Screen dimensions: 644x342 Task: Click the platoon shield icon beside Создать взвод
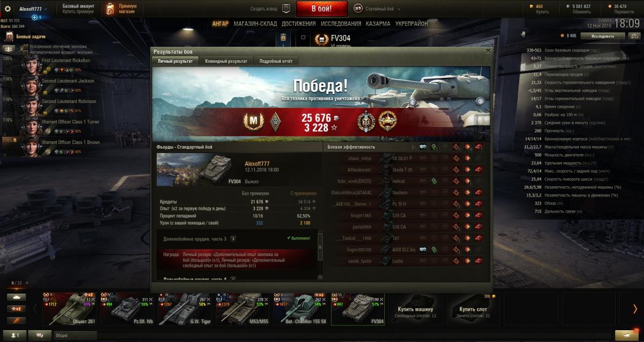(x=286, y=9)
